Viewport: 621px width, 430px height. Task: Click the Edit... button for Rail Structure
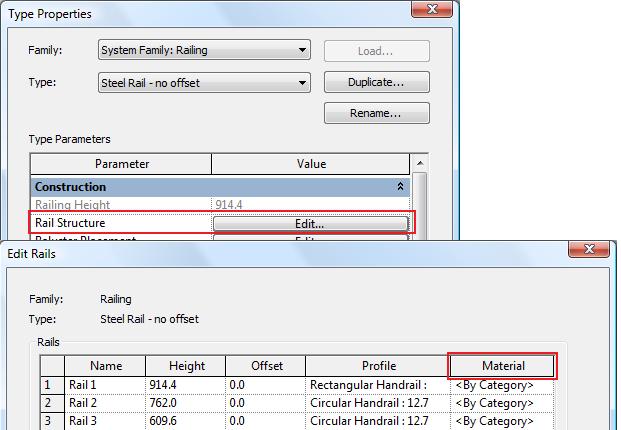(310, 224)
